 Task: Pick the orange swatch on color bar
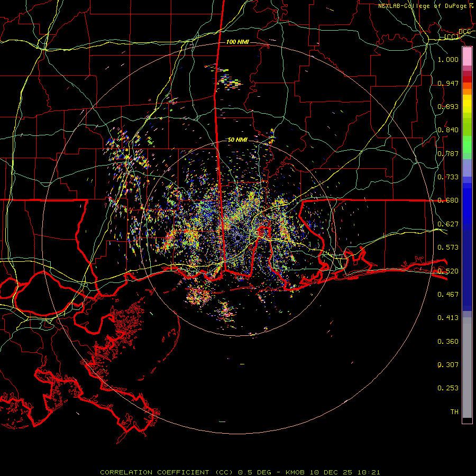[x=467, y=91]
